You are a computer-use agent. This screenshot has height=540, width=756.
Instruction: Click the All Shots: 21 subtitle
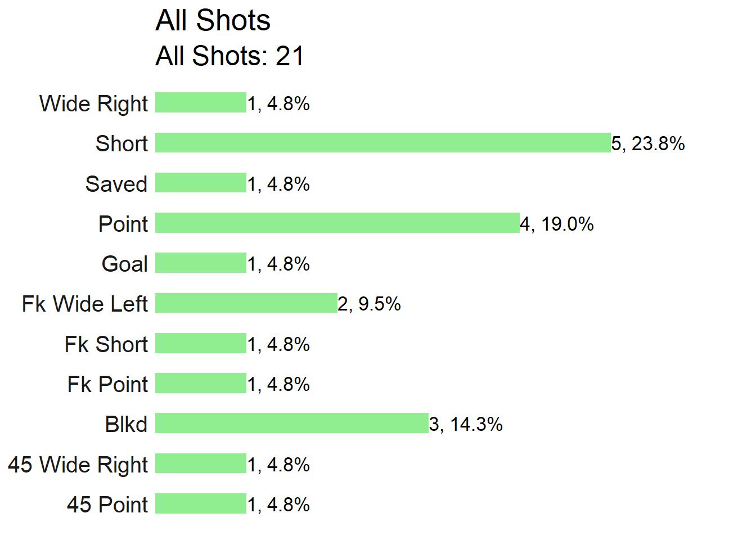pos(229,56)
